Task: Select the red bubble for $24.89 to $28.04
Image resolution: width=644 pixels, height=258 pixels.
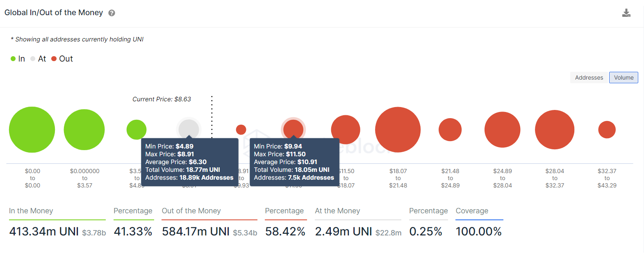Action: coord(502,130)
